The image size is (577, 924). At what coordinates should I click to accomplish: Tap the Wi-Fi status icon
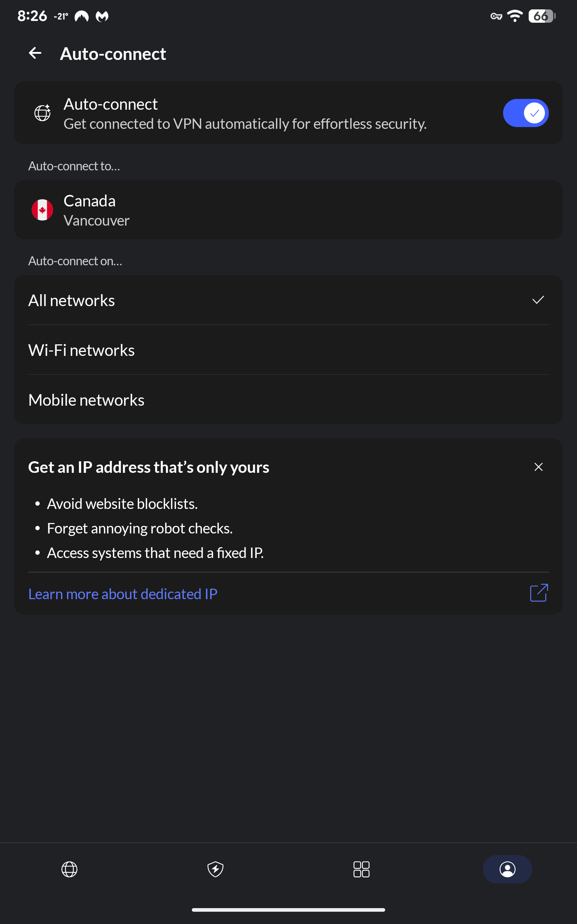(x=514, y=16)
